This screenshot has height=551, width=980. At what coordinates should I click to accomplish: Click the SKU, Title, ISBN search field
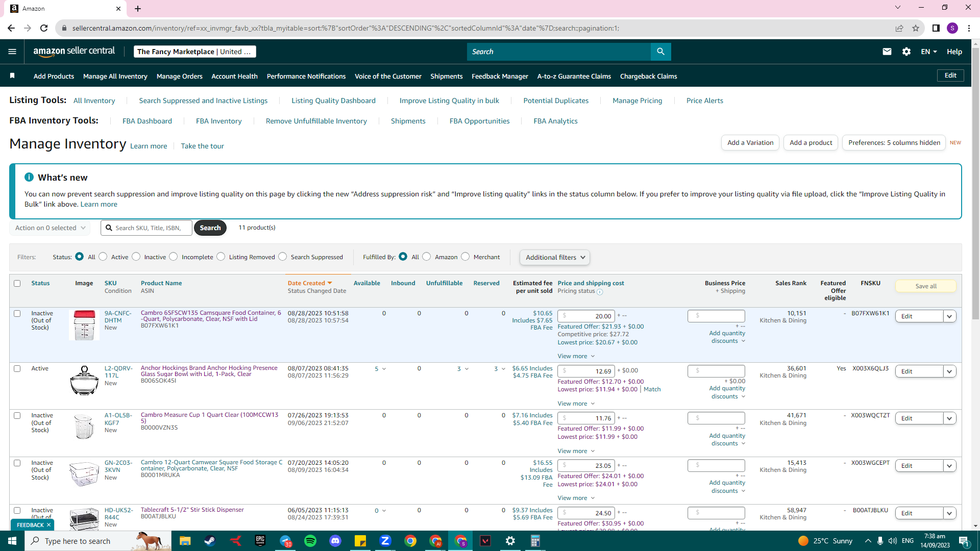[x=146, y=228]
